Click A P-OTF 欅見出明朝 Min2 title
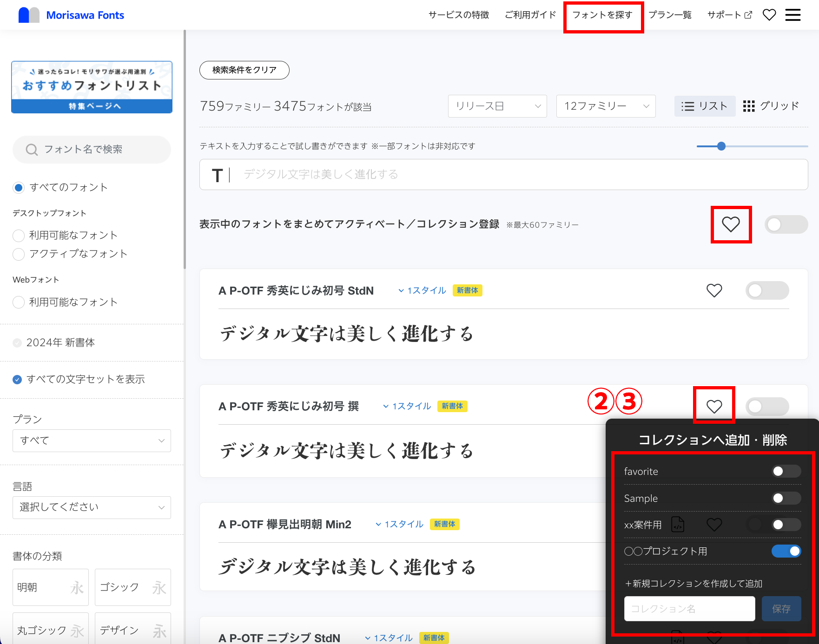This screenshot has width=819, height=644. click(x=285, y=525)
